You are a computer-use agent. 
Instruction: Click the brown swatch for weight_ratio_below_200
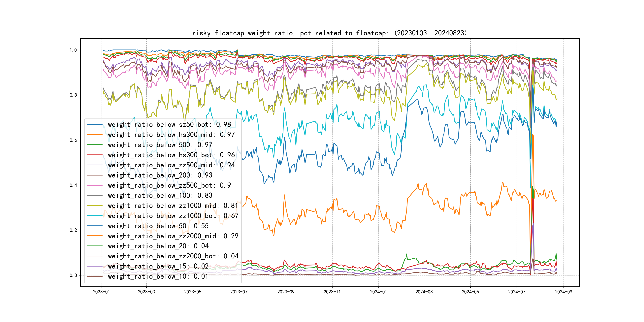click(x=94, y=175)
